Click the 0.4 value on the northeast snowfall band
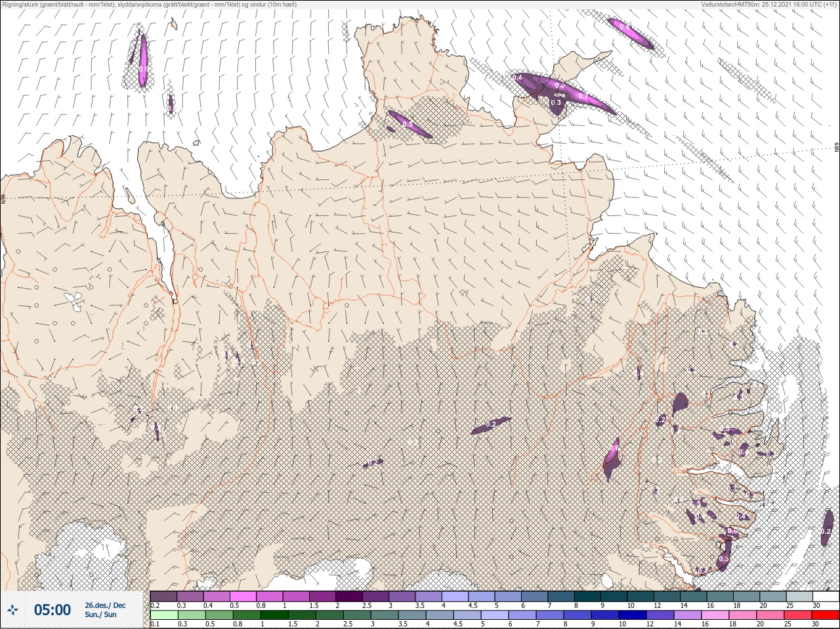Viewport: 840px width, 629px height. (517, 78)
